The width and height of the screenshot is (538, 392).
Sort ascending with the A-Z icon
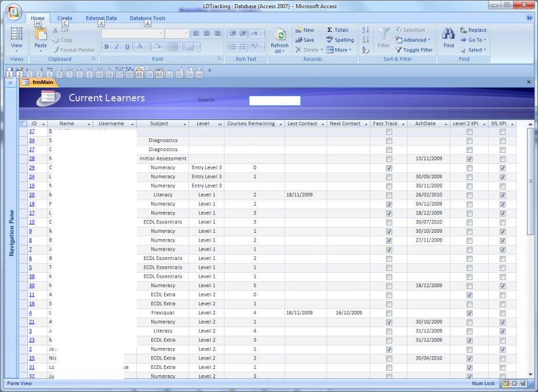[365, 30]
